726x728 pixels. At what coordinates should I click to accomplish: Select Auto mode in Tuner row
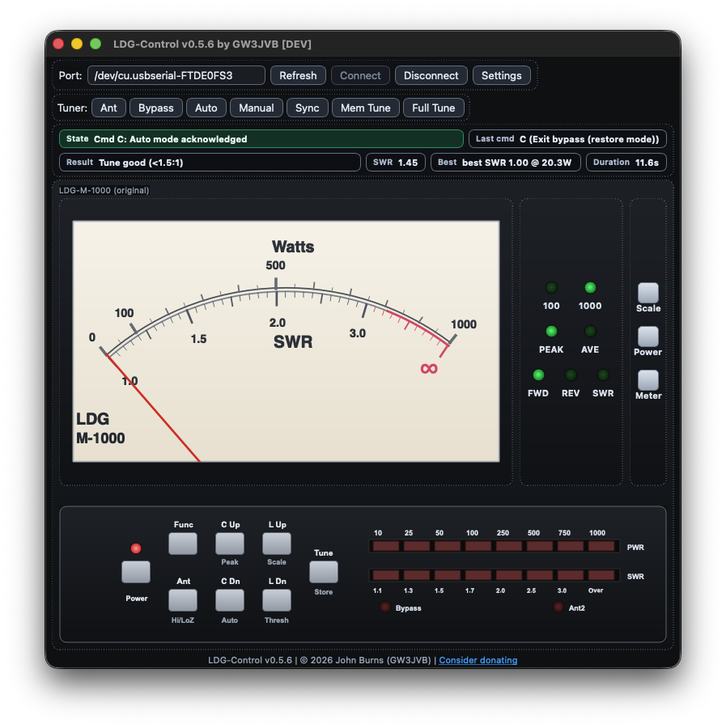pos(206,108)
